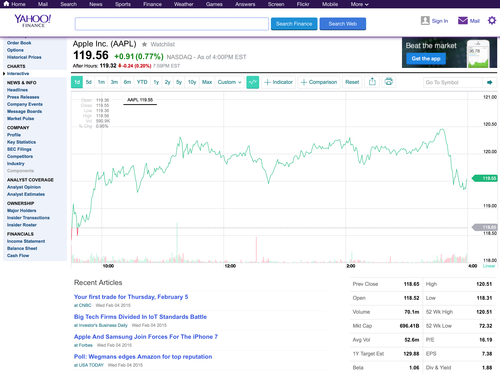
Task: Open Flickr in top navigation
Action: click(x=303, y=4)
